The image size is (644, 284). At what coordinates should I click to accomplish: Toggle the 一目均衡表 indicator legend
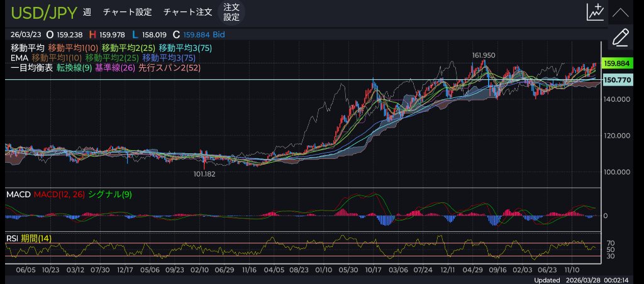point(31,68)
